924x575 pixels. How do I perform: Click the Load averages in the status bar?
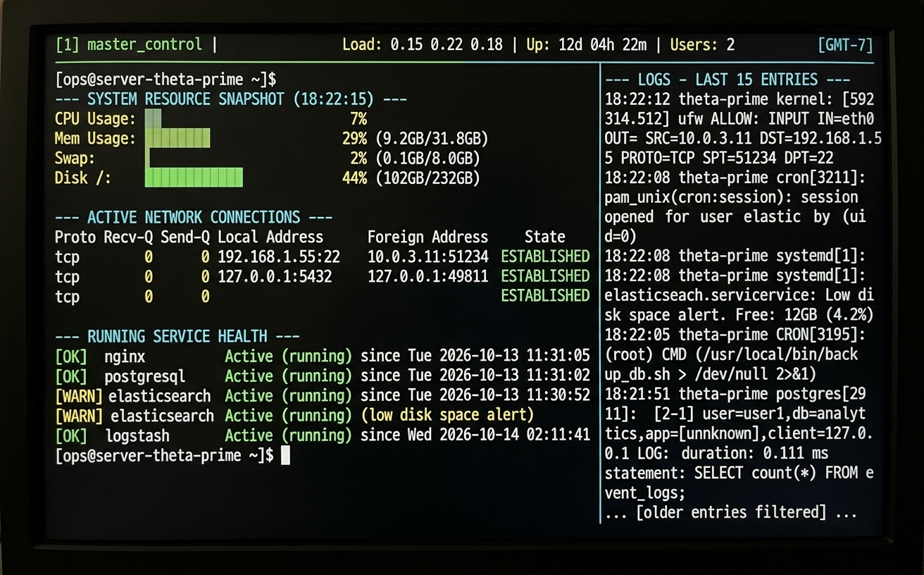[423, 45]
